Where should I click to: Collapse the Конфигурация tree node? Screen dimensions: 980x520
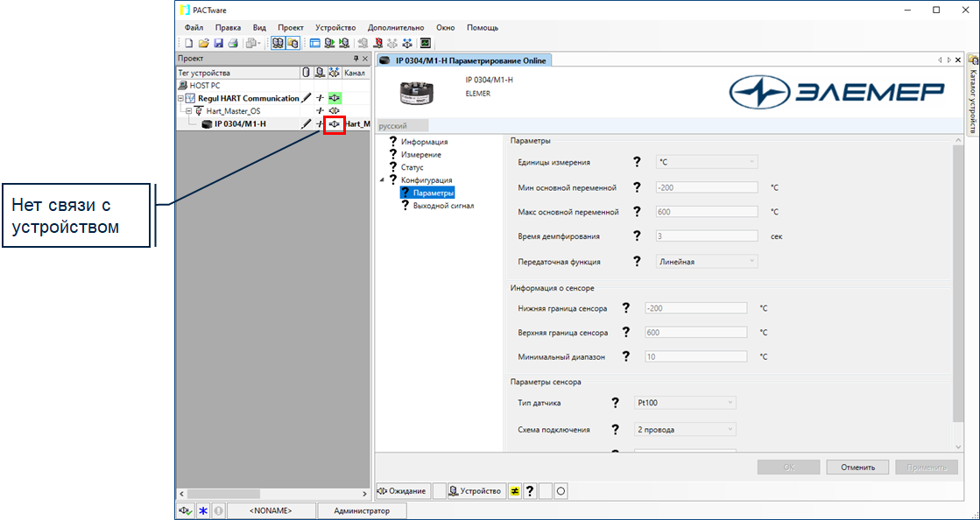point(382,180)
